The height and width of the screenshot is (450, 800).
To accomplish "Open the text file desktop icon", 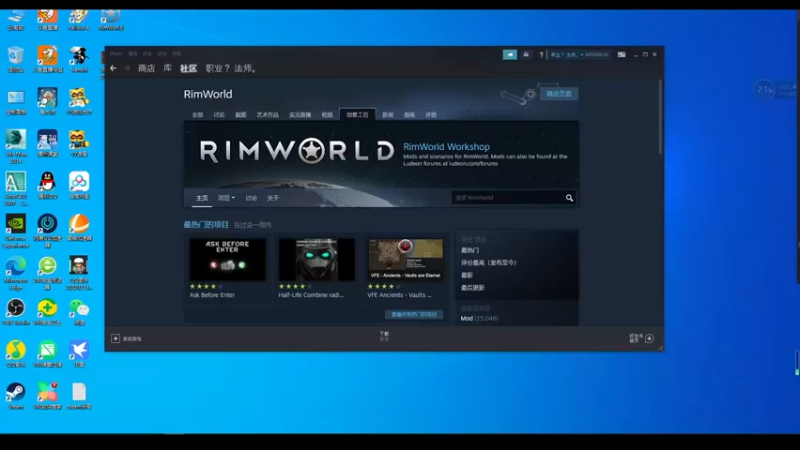I will pyautogui.click(x=79, y=396).
